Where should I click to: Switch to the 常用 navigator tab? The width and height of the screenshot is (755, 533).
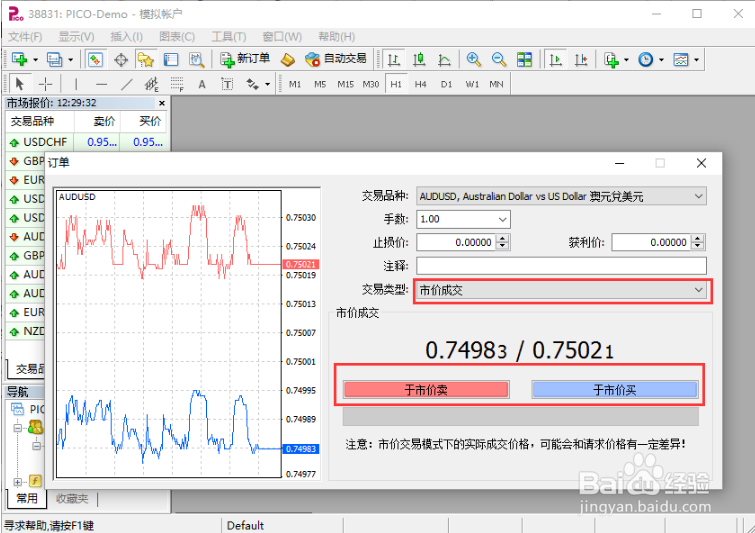pos(27,498)
